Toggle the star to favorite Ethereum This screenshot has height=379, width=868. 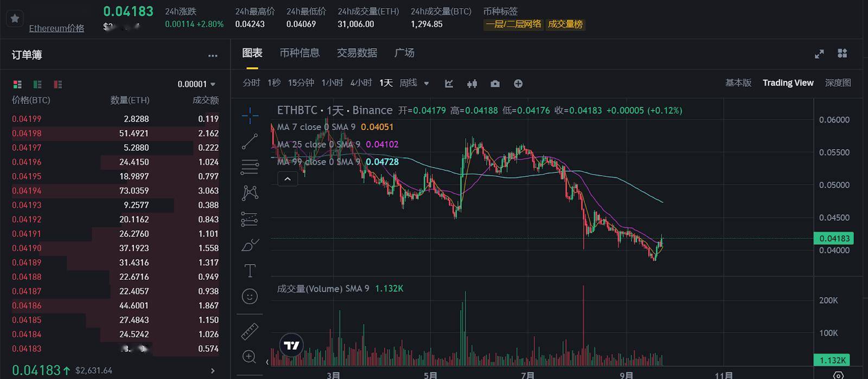pyautogui.click(x=15, y=18)
